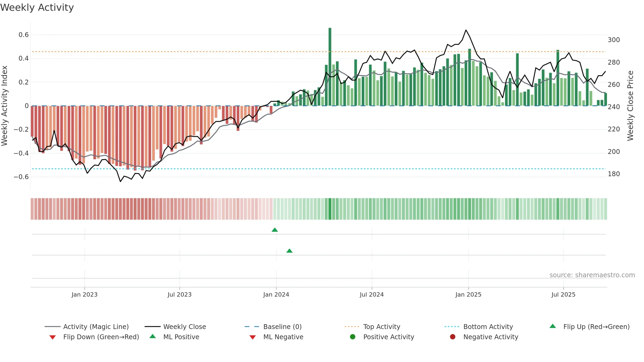
Task: Click the Negative Activity legend label
Action: [491, 337]
